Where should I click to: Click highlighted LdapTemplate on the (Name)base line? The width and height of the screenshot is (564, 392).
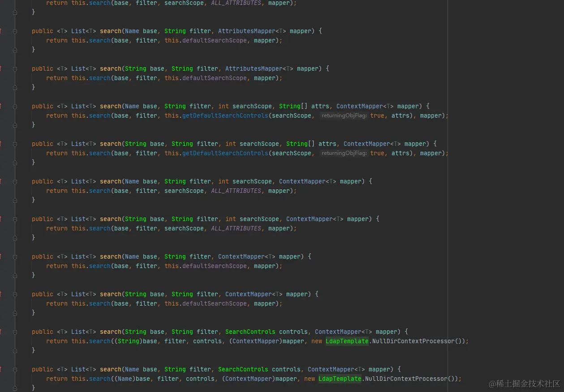point(340,379)
